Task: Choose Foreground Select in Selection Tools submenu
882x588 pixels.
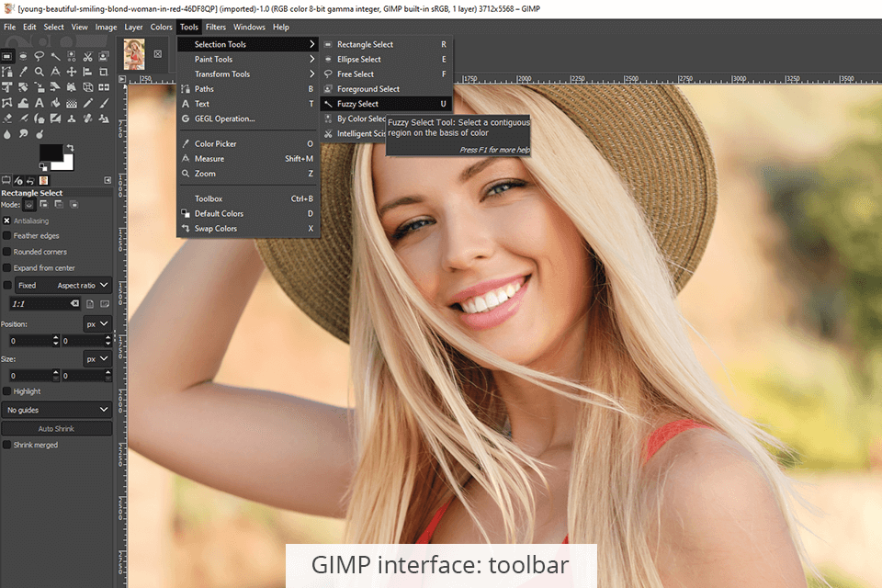Action: point(386,89)
